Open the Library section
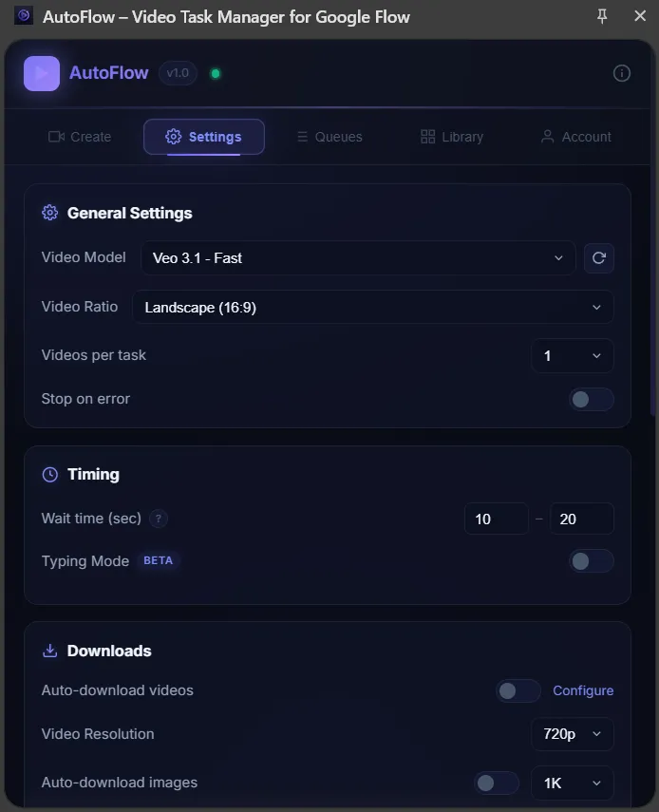The image size is (659, 812). pos(452,137)
